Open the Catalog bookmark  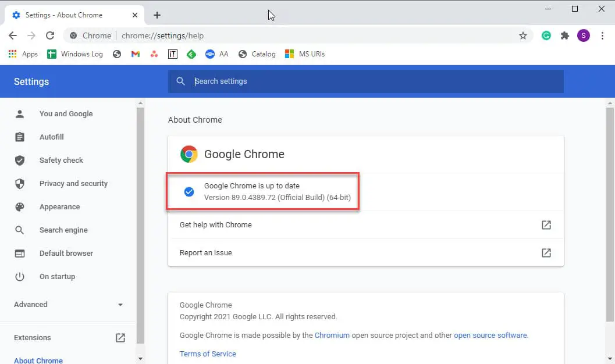257,54
